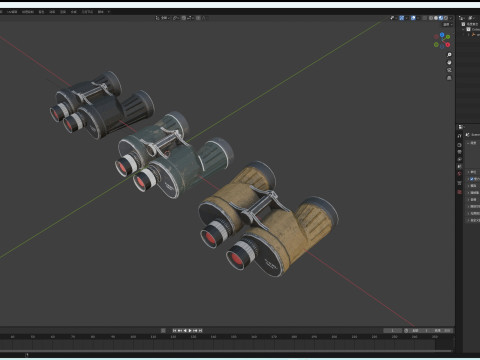
Task: Click the green Y axis on navigation gizmo
Action: click(448, 37)
